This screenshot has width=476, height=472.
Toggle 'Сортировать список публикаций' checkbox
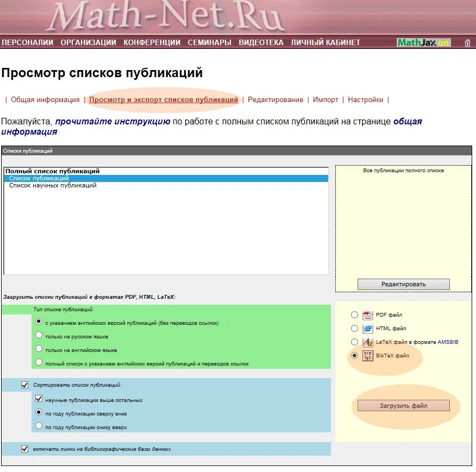pyautogui.click(x=24, y=385)
